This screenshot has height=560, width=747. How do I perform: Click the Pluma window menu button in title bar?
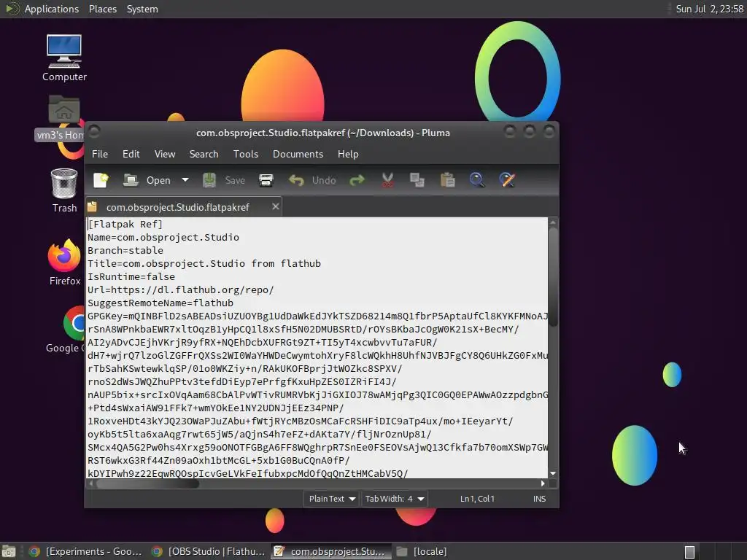pos(94,131)
